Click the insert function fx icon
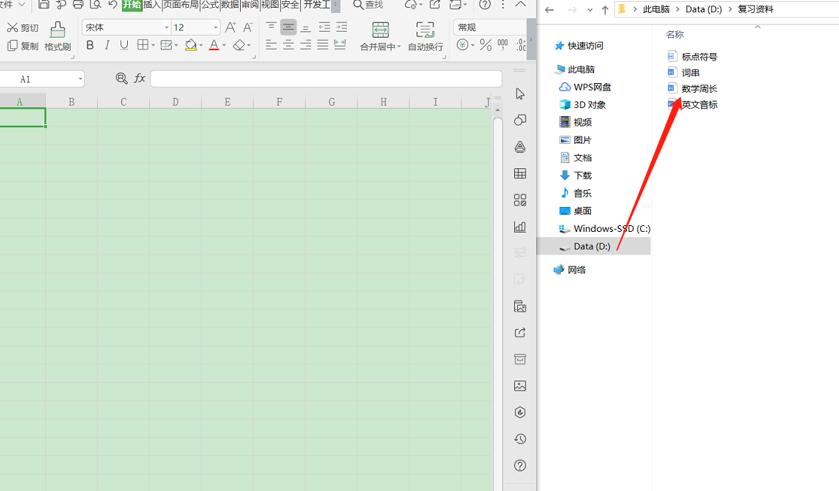Viewport: 839px width, 491px height. [x=140, y=78]
